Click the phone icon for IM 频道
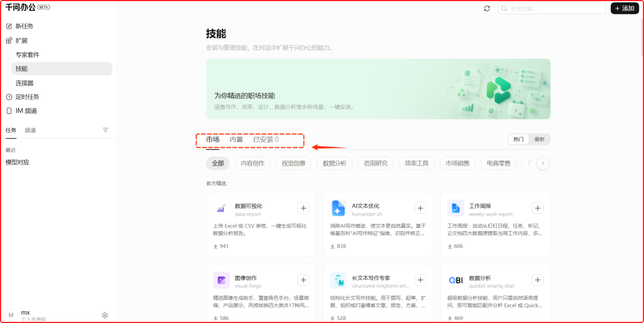The width and height of the screenshot is (644, 323). [9, 111]
